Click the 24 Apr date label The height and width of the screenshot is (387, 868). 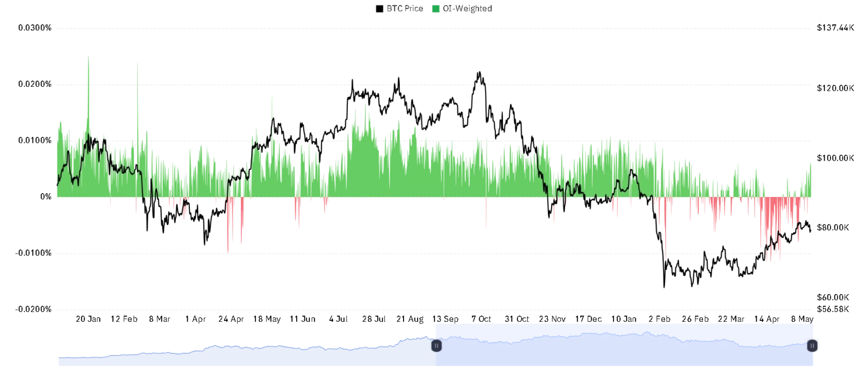tap(231, 319)
